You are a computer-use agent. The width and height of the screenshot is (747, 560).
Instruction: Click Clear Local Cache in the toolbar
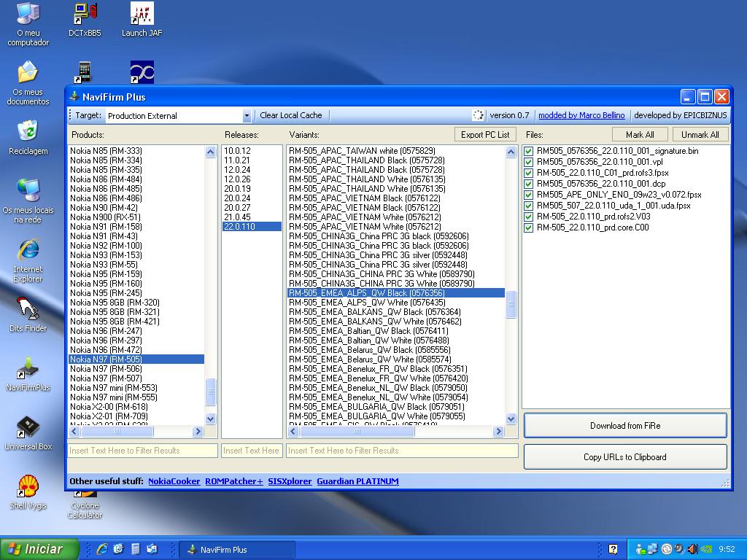291,115
